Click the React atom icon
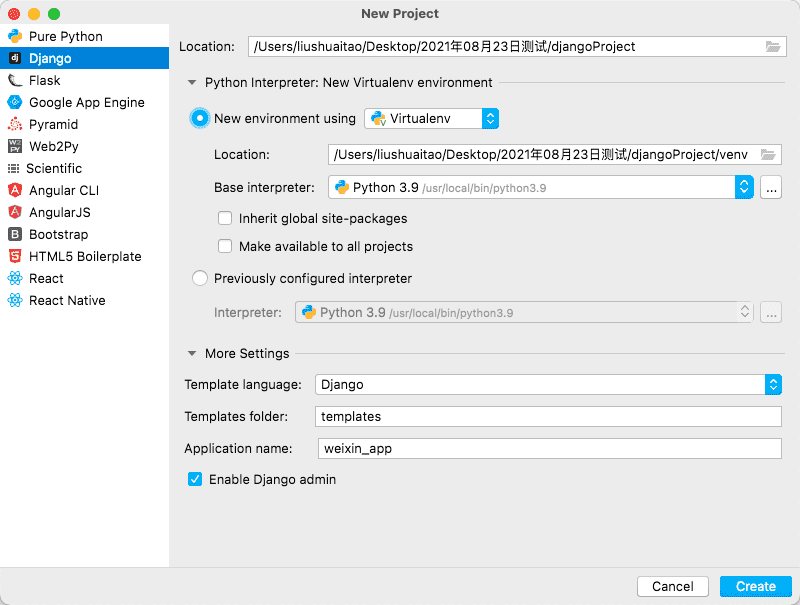This screenshot has height=605, width=800. (15, 278)
